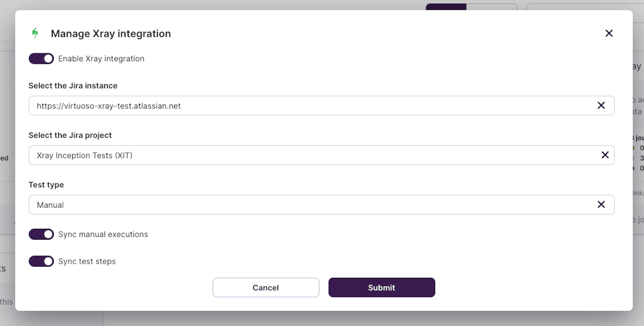Viewport: 644px width, 326px height.
Task: Click the Enable Xray integration label
Action: pyautogui.click(x=101, y=59)
